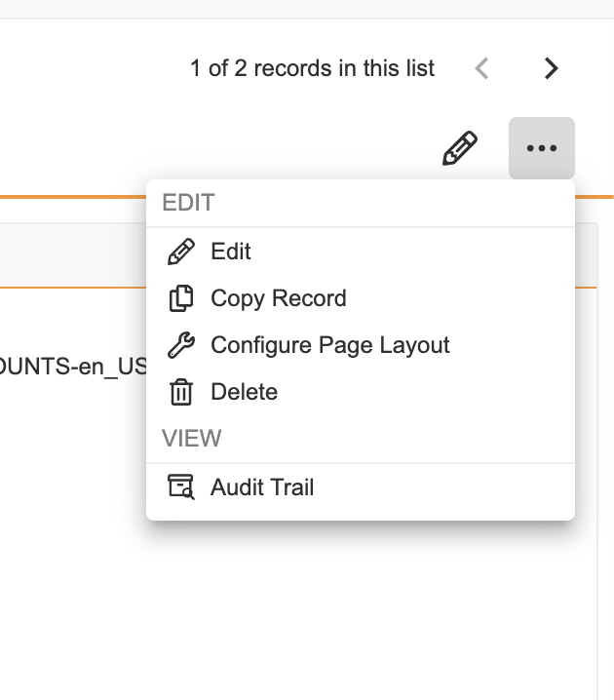Select the Edit menu entry
Viewport: 614px width, 700px height.
click(231, 252)
